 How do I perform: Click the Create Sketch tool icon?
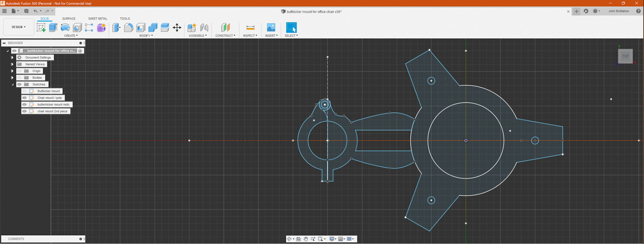(41, 27)
